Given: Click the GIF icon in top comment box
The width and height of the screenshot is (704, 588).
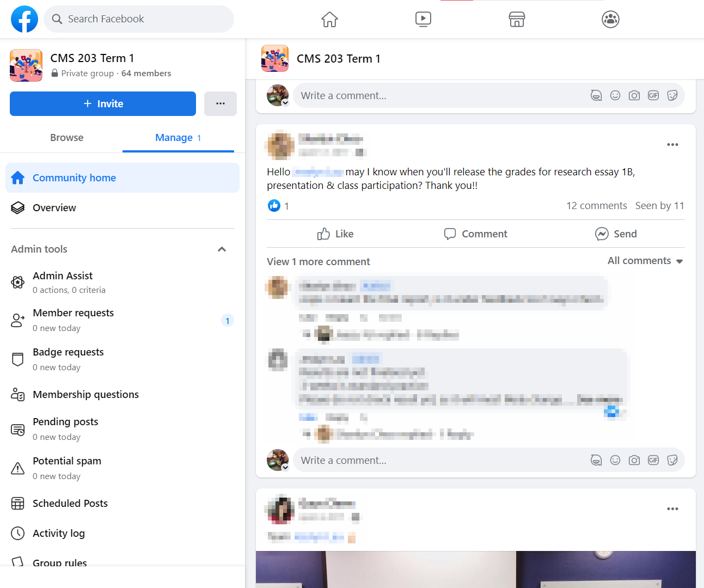Looking at the screenshot, I should (653, 96).
